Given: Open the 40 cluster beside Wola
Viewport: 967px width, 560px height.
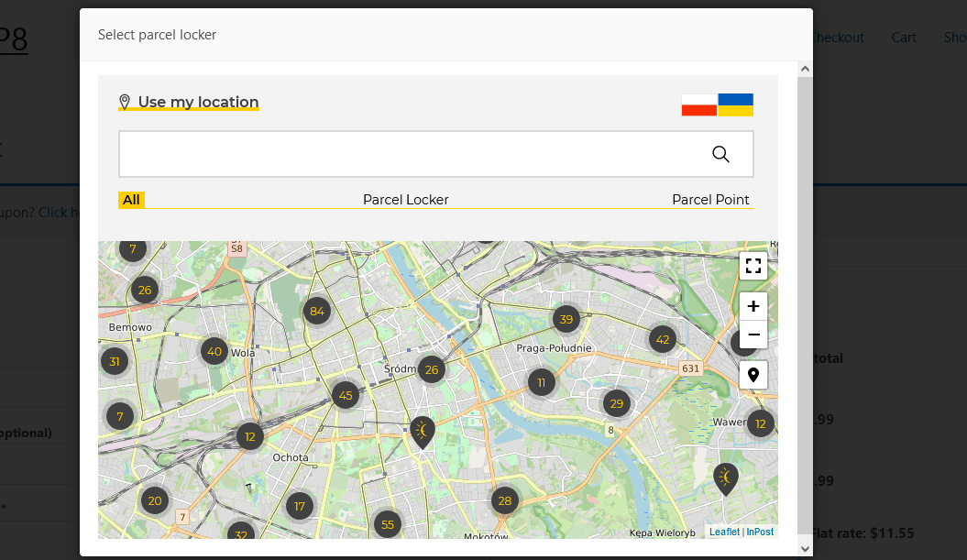Looking at the screenshot, I should (x=214, y=351).
